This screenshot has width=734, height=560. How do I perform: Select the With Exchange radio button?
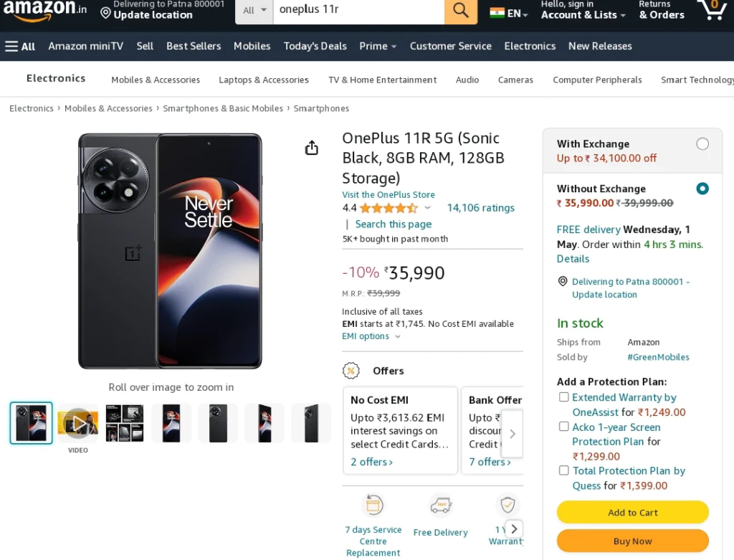click(702, 143)
